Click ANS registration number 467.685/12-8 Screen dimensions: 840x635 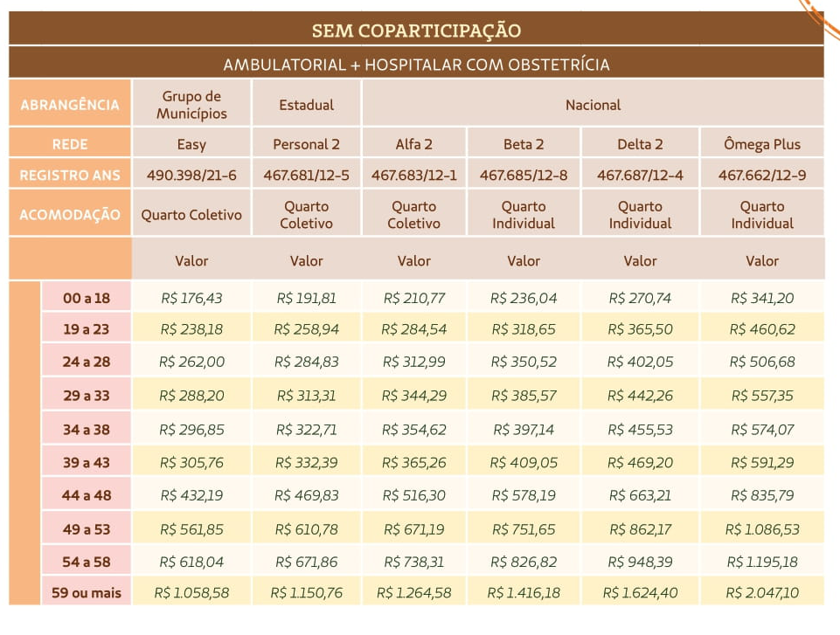coord(524,176)
